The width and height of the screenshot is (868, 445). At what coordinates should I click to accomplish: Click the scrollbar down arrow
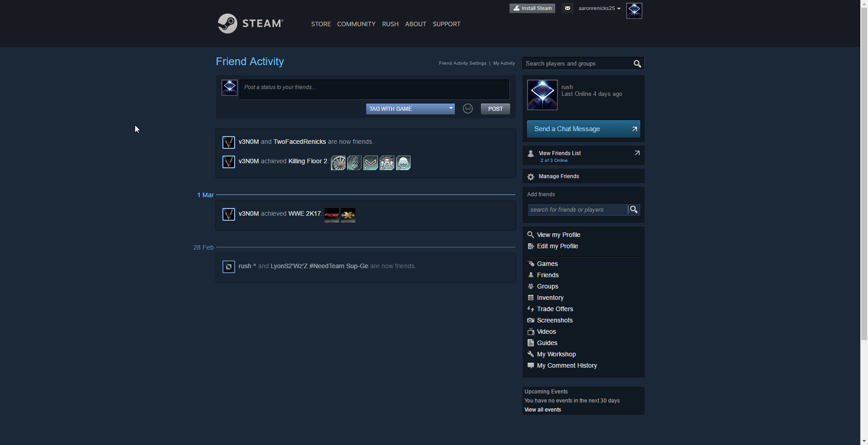[864, 441]
